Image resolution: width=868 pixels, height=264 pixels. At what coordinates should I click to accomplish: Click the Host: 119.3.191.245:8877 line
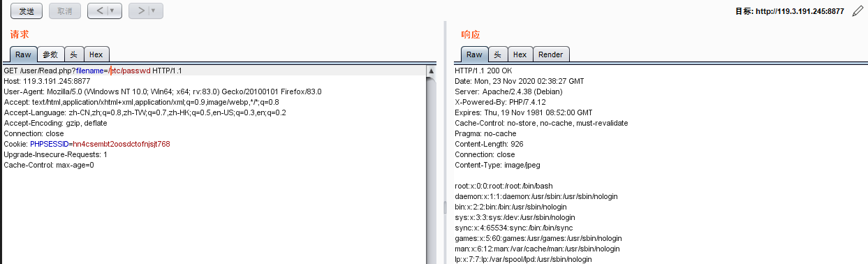tap(47, 81)
